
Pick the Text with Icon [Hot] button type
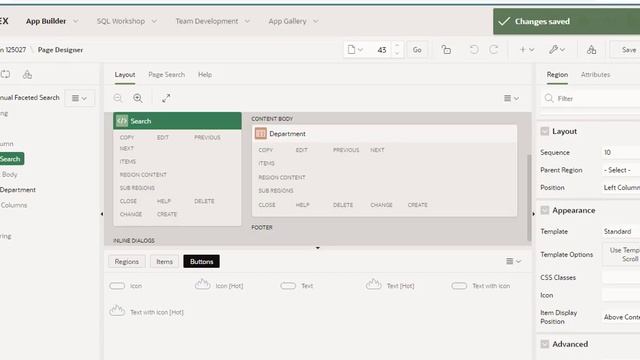pyautogui.click(x=147, y=311)
